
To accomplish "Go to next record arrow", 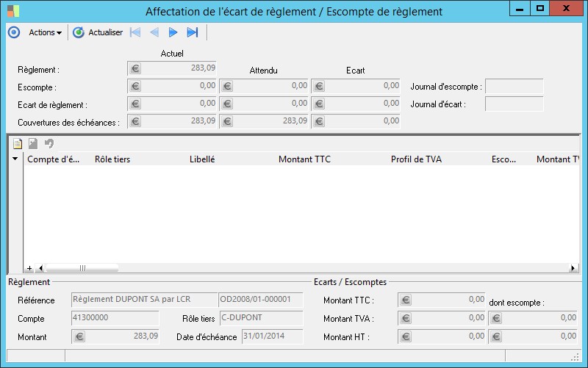I will (x=173, y=32).
